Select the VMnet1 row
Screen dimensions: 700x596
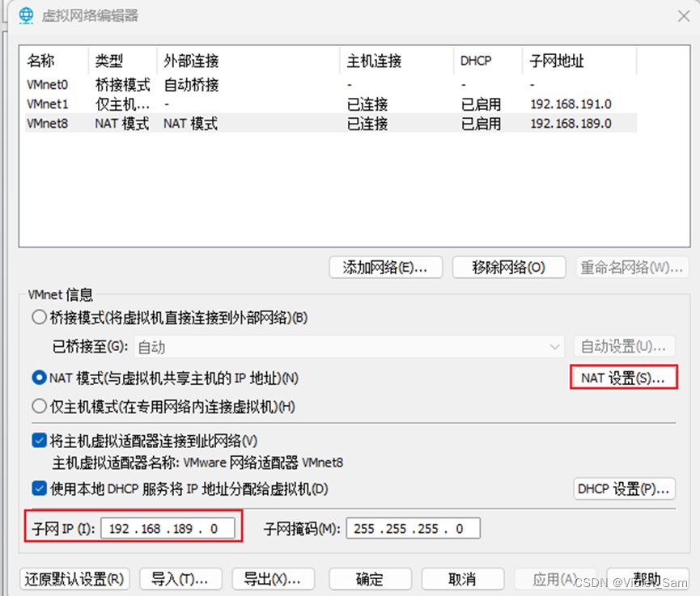coord(331,104)
